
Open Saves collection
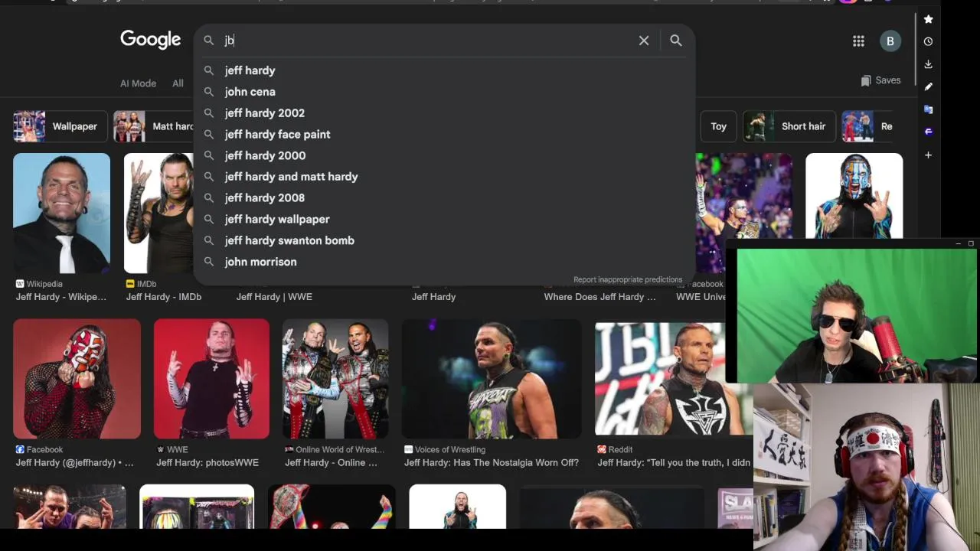(880, 80)
